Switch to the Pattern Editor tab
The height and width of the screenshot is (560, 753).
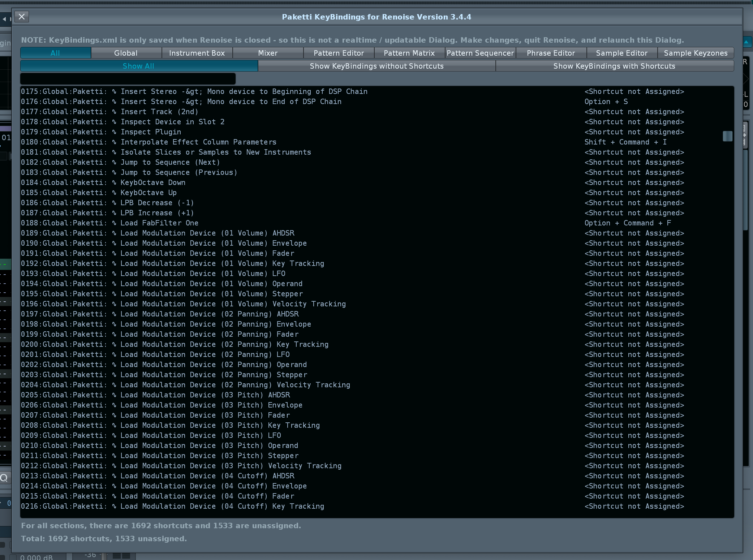(x=339, y=53)
